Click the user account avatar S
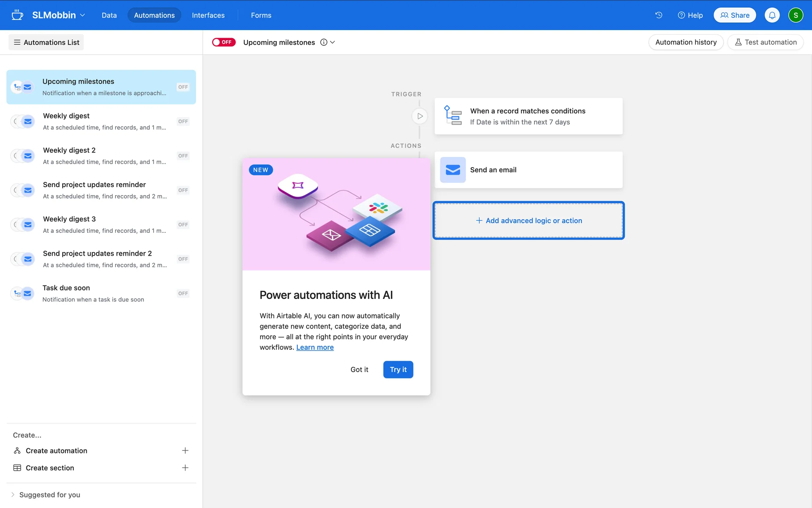Screen dimensions: 812x508 tap(795, 15)
